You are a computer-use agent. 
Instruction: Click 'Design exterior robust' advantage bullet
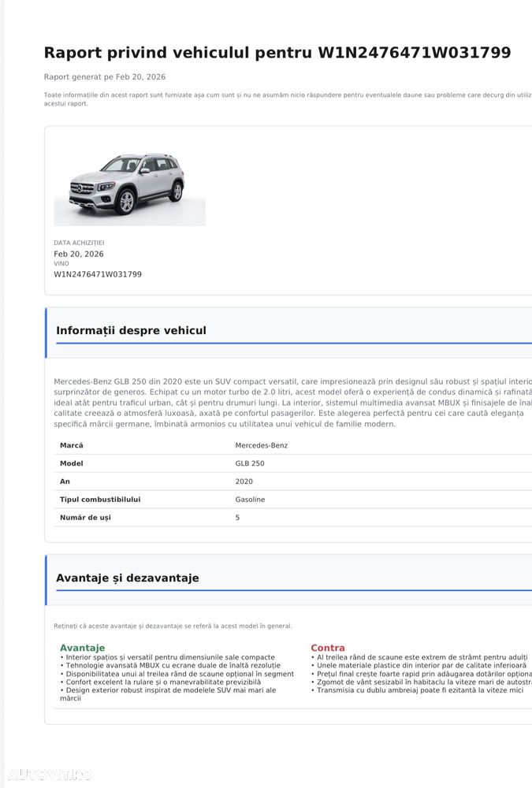(x=168, y=694)
